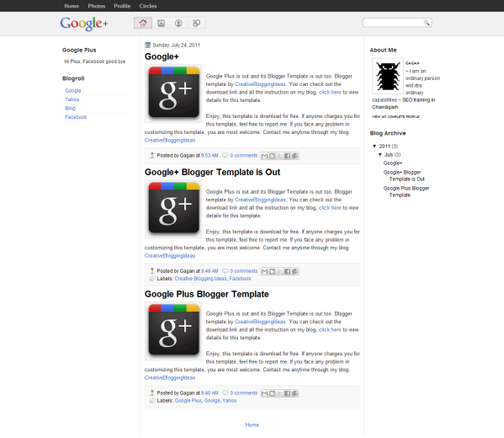Open Home in the top black navigation bar

(x=72, y=6)
